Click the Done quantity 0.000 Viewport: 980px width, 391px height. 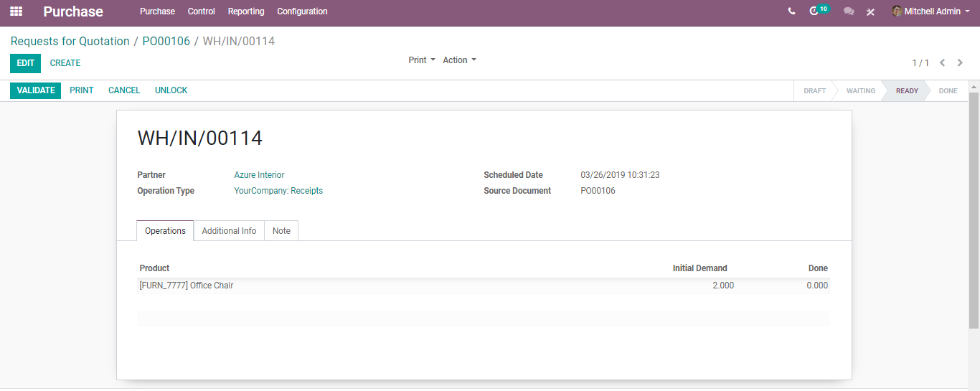pyautogui.click(x=817, y=286)
